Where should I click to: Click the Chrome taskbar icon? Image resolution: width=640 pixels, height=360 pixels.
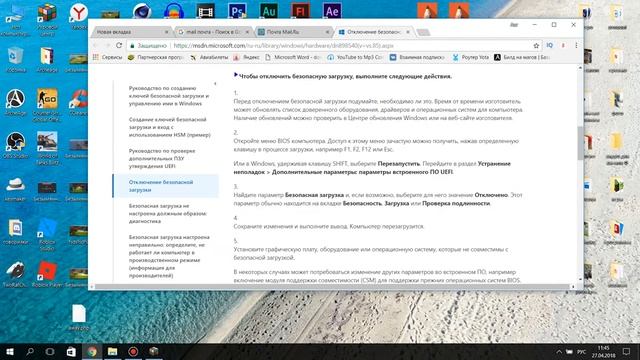(x=92, y=351)
